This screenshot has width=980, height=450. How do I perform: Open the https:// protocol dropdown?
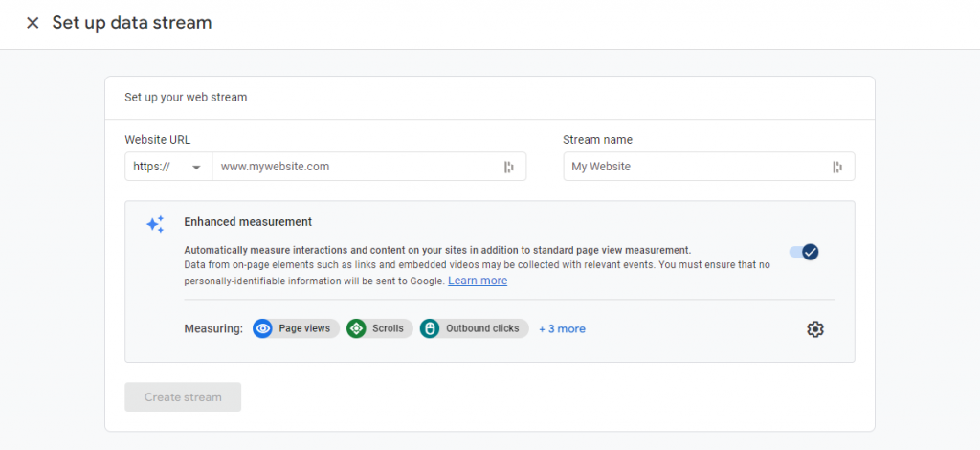(x=168, y=167)
